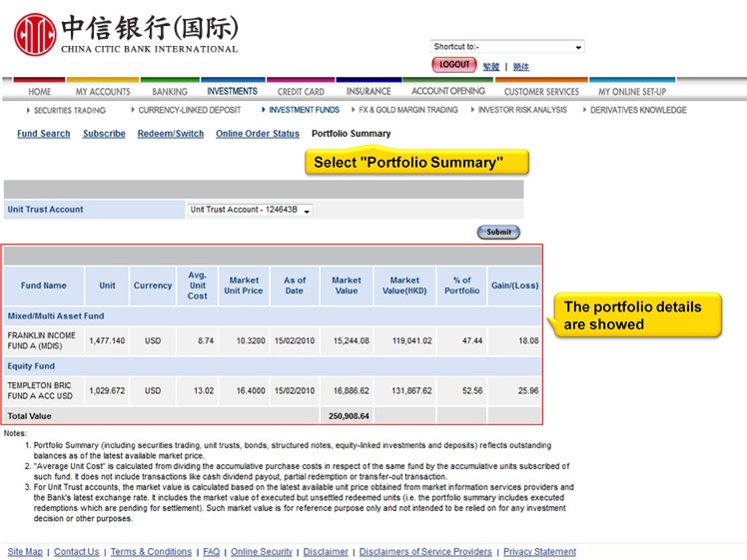This screenshot has width=747, height=560.
Task: Open the Unit Trust Account 124643B dropdown
Action: click(250, 210)
